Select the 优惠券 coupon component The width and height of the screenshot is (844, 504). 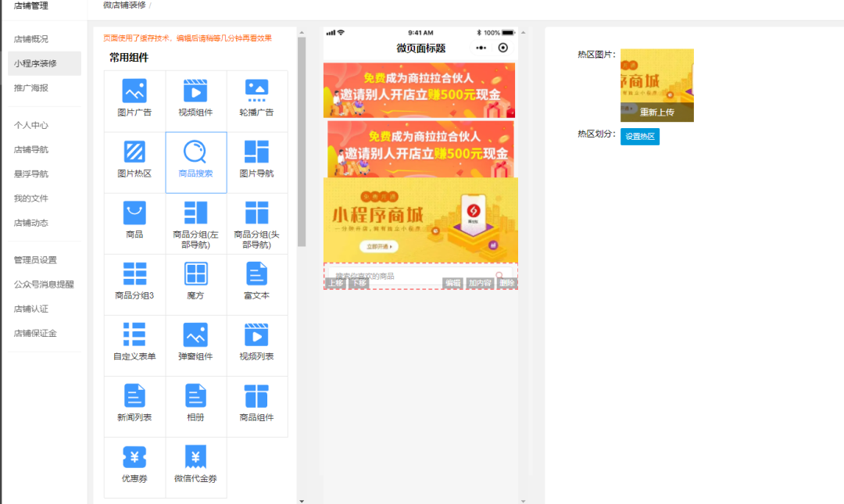(134, 466)
